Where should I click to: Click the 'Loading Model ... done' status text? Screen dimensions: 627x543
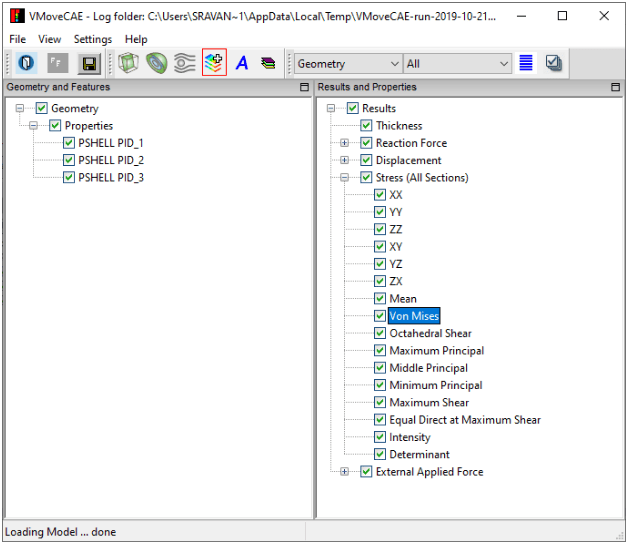pos(60,532)
